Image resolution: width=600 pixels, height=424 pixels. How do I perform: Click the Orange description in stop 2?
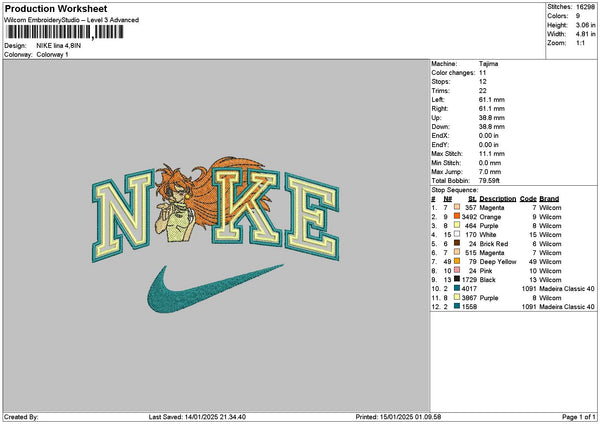click(490, 217)
